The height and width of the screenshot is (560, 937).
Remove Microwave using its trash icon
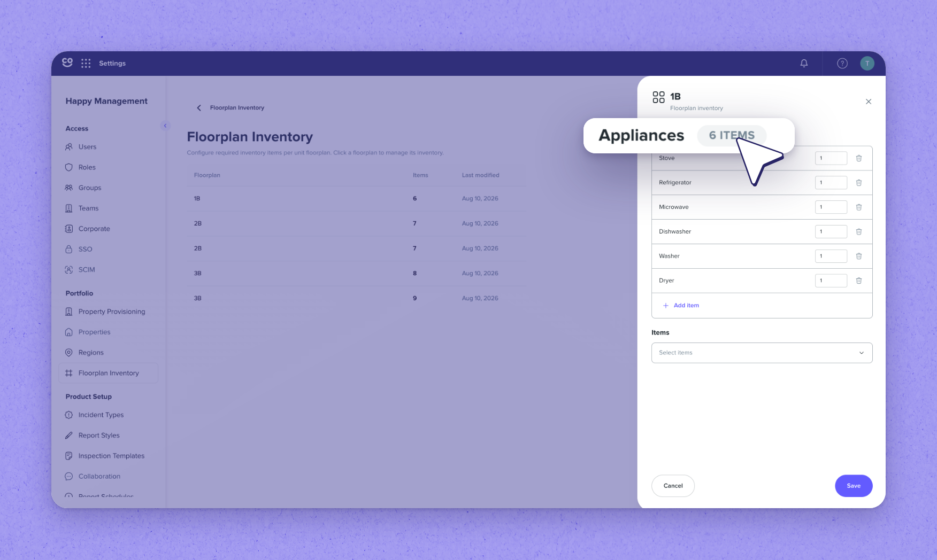tap(859, 207)
